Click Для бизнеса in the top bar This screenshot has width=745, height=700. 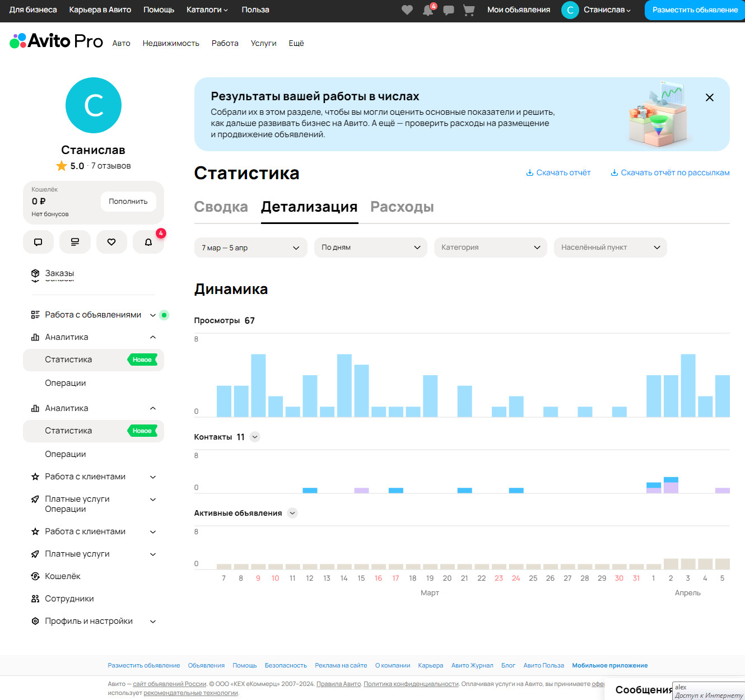(x=33, y=10)
